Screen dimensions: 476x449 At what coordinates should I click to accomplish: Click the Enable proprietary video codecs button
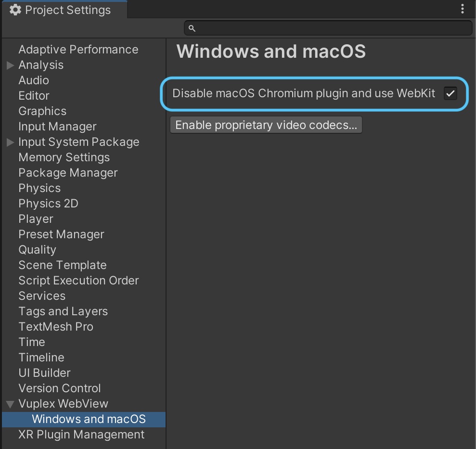point(266,125)
